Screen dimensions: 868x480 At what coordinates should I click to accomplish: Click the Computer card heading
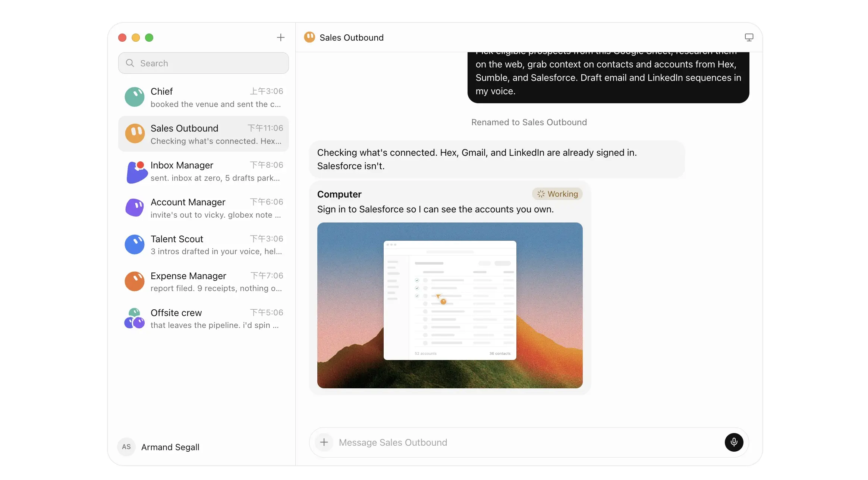pos(339,194)
